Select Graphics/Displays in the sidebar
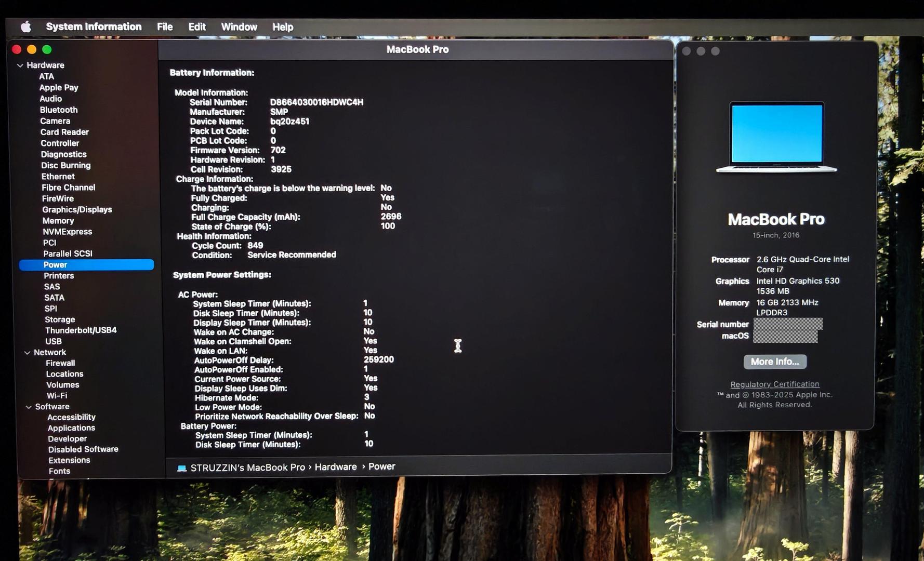The width and height of the screenshot is (924, 561). 77,210
